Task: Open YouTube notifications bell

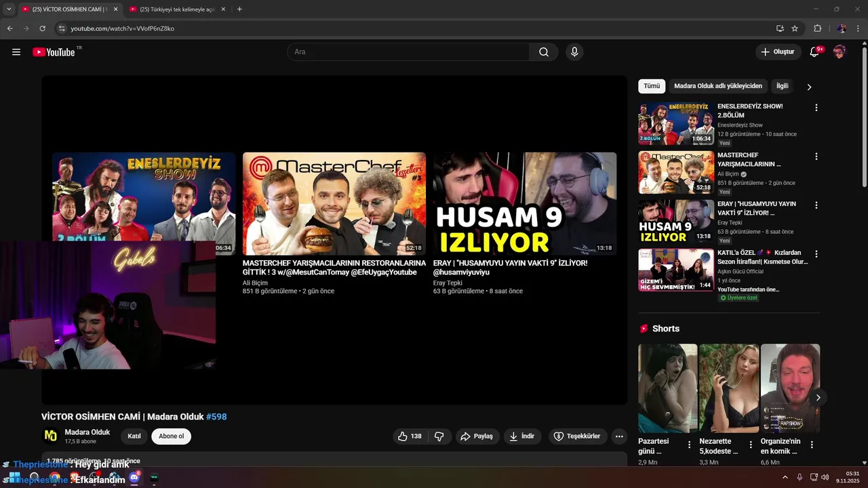Action: [x=815, y=52]
